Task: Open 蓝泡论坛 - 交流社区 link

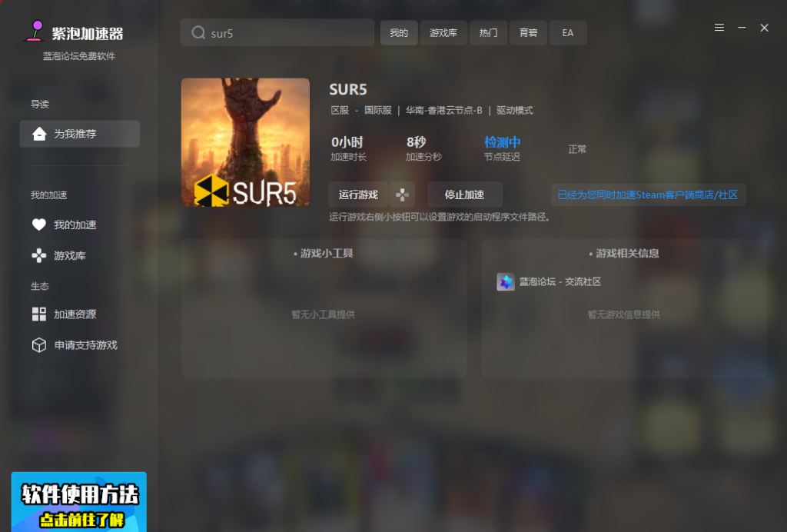Action: [560, 281]
